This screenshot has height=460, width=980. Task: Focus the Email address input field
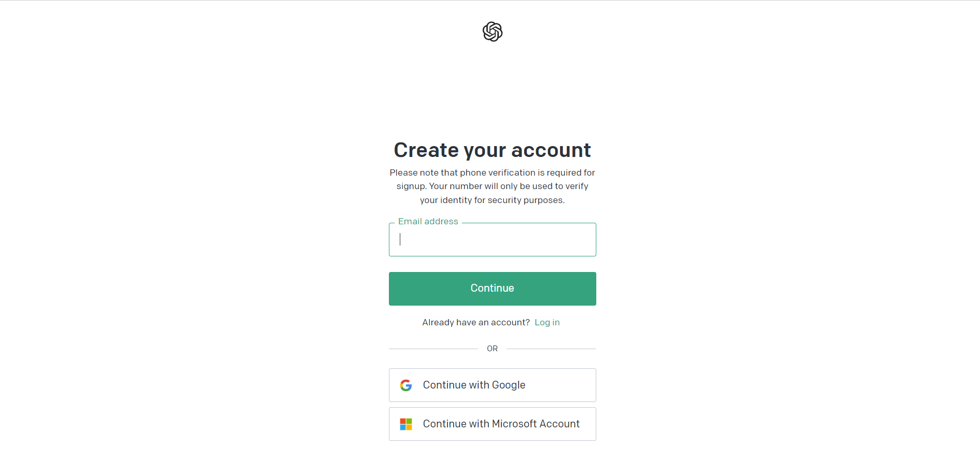tap(492, 239)
